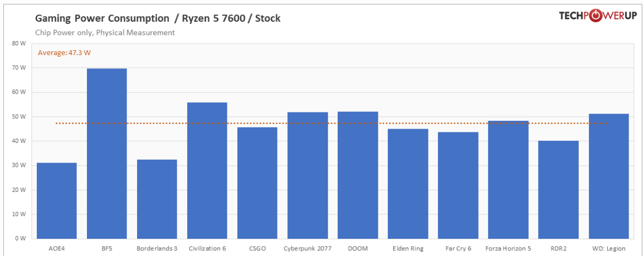Select the Forza Horizon 5 bar
The width and height of the screenshot is (644, 256).
pos(509,180)
